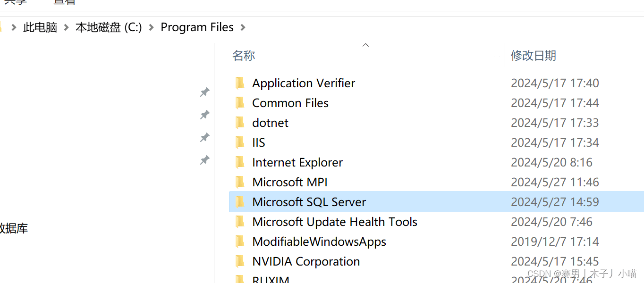Select the Application Verifier folder icon

point(240,83)
